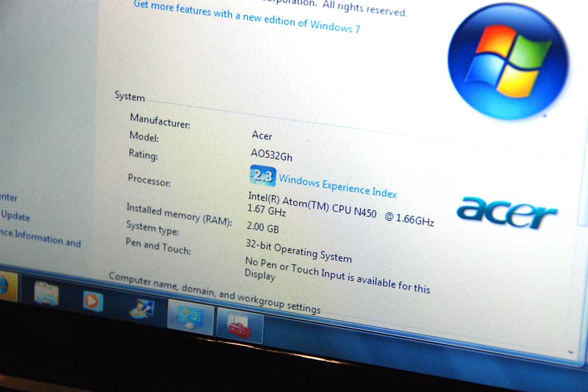Image resolution: width=588 pixels, height=392 pixels.
Task: Click the Pen and Touch label
Action: 158,246
